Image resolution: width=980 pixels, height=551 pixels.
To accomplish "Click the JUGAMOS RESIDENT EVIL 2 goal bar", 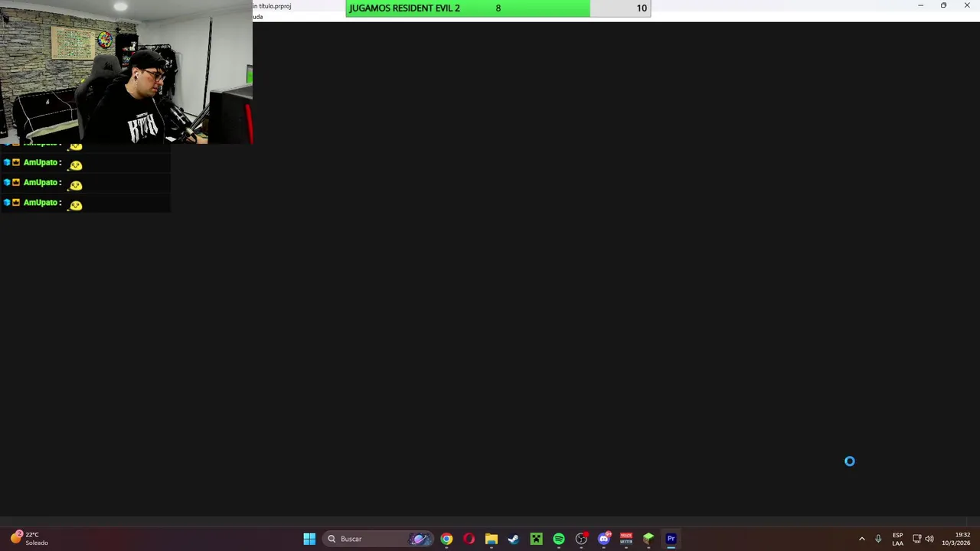I will (498, 8).
